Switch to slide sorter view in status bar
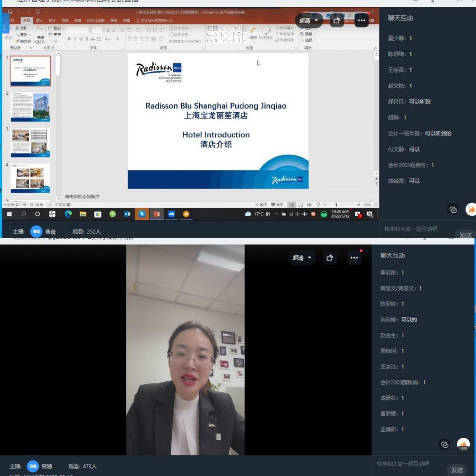The height and width of the screenshot is (476, 476). (300, 205)
